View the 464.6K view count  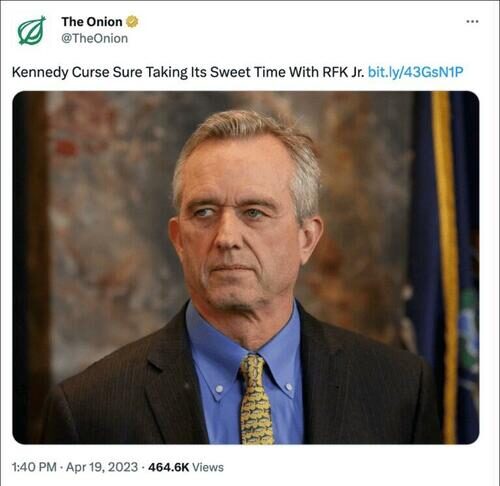[169, 467]
